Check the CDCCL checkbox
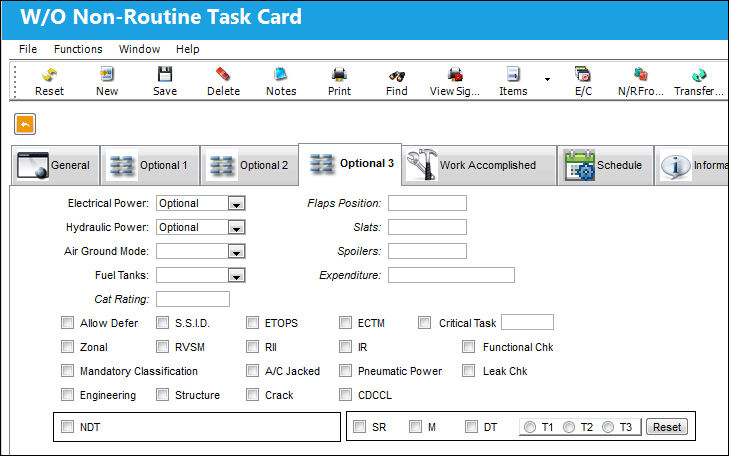 [345, 395]
